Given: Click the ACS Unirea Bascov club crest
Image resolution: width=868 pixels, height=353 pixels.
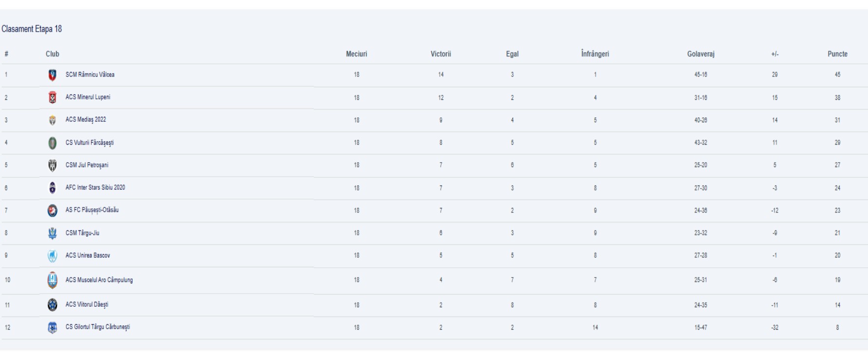Looking at the screenshot, I should click(53, 256).
